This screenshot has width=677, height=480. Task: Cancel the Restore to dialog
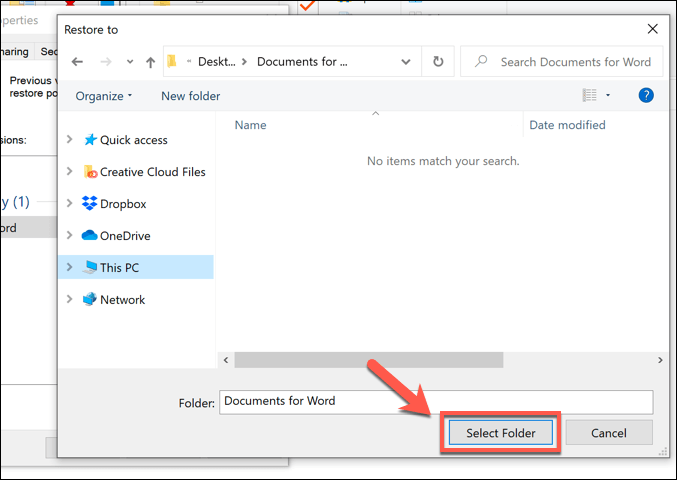coord(609,433)
